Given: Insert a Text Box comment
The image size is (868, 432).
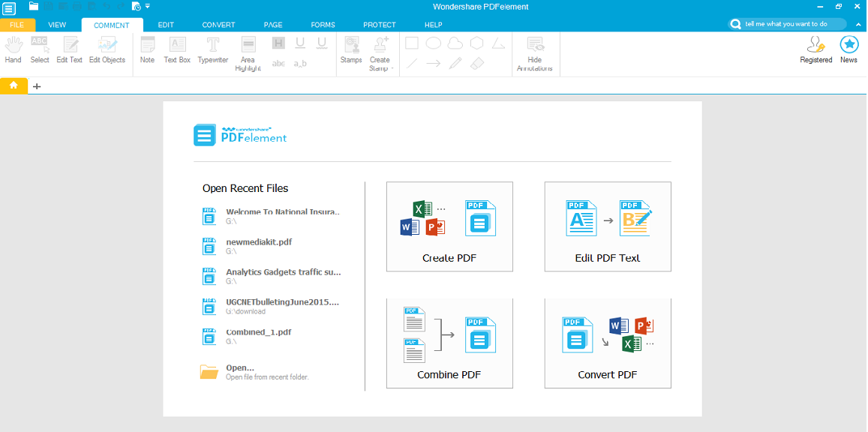Looking at the screenshot, I should pyautogui.click(x=177, y=50).
